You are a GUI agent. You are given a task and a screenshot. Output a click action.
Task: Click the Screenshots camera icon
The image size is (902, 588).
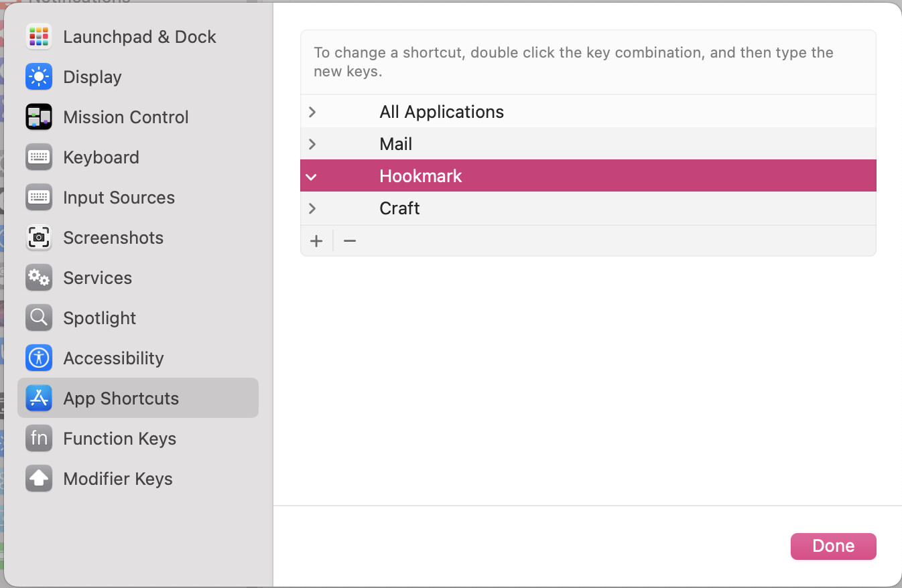point(39,238)
